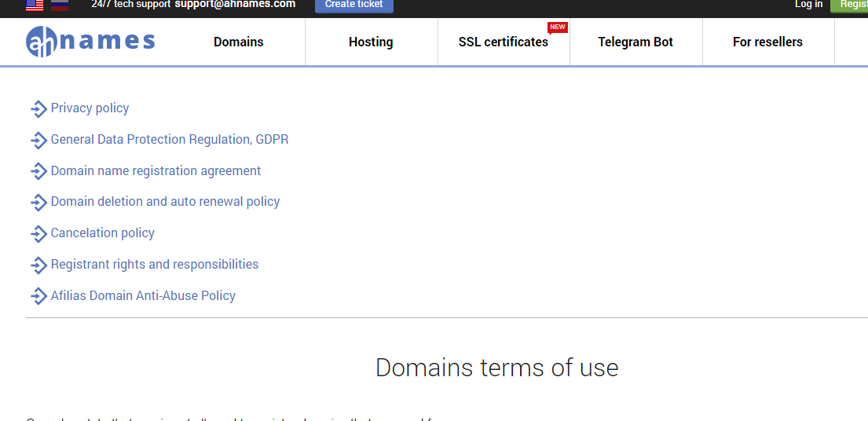Click support@ahnames.com email address
The width and height of the screenshot is (868, 421).
click(236, 5)
